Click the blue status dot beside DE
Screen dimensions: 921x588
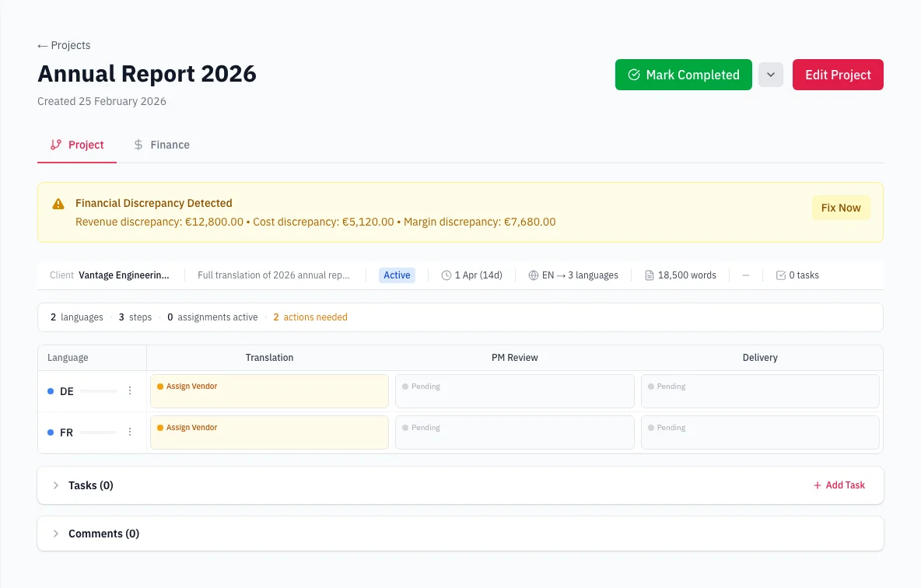point(50,390)
